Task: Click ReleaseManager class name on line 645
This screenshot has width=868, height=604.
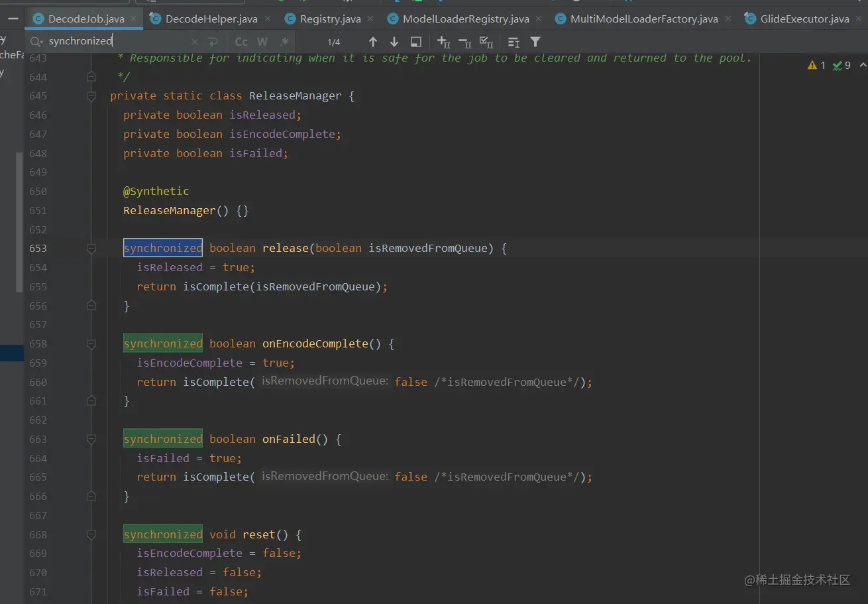Action: [296, 95]
